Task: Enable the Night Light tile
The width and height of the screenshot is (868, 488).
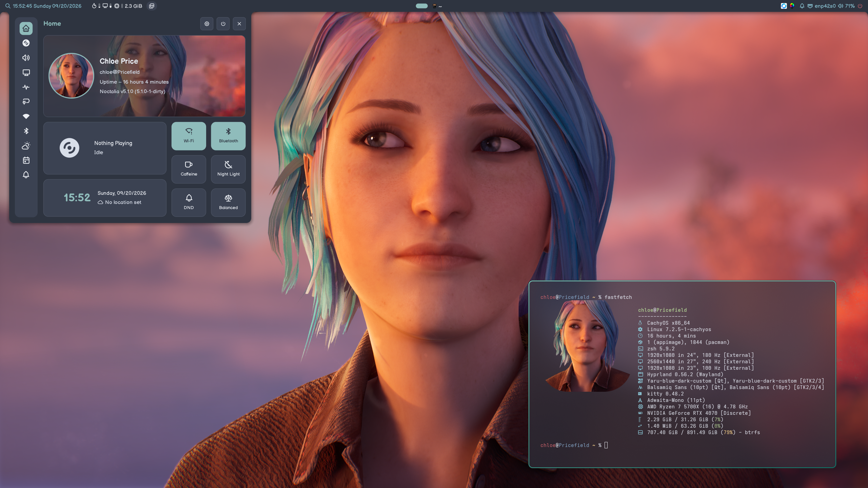Action: pyautogui.click(x=229, y=169)
